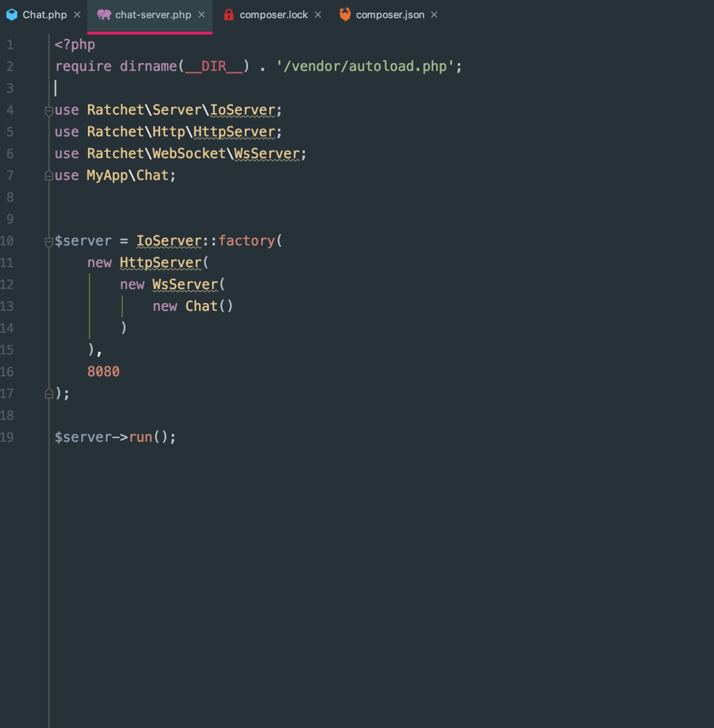Close the chat-server.php tab
The width and height of the screenshot is (714, 728).
(202, 15)
